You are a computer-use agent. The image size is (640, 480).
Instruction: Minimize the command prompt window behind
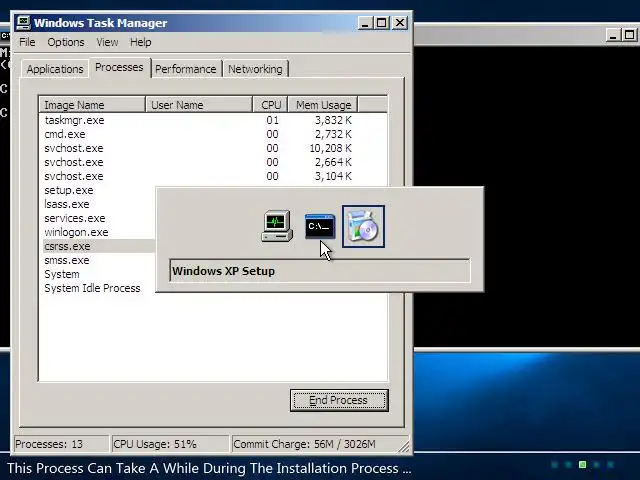point(612,35)
